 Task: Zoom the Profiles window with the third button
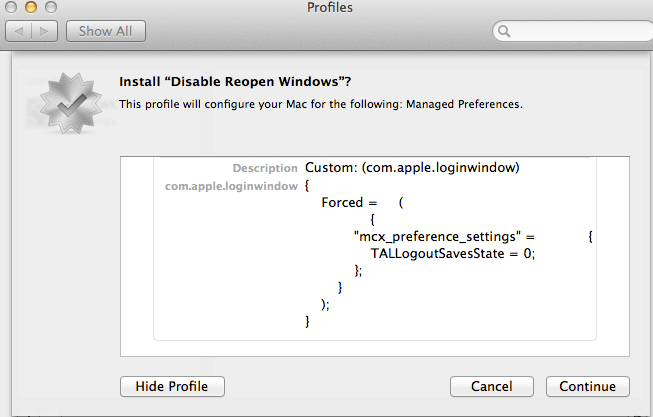pos(51,7)
